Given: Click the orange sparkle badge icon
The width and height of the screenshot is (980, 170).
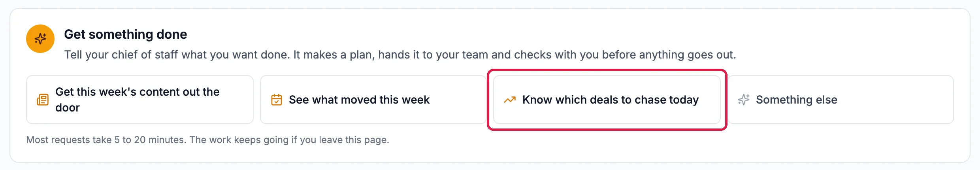Looking at the screenshot, I should click(x=40, y=39).
